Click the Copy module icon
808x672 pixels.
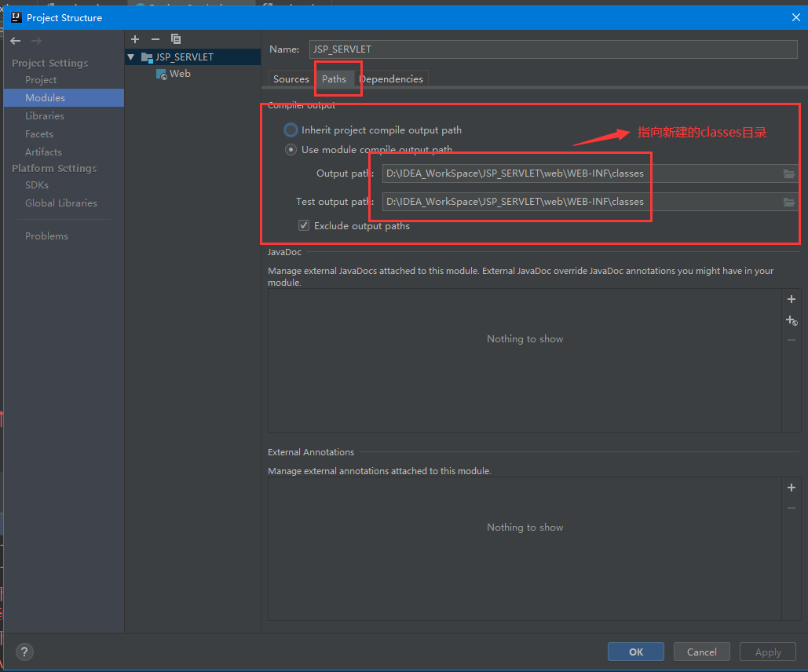point(176,38)
